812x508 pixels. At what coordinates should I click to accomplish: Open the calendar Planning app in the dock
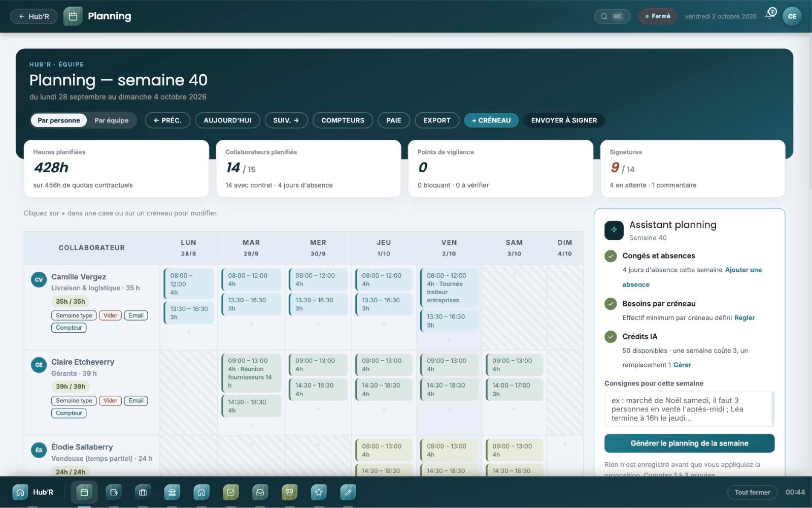(x=84, y=492)
